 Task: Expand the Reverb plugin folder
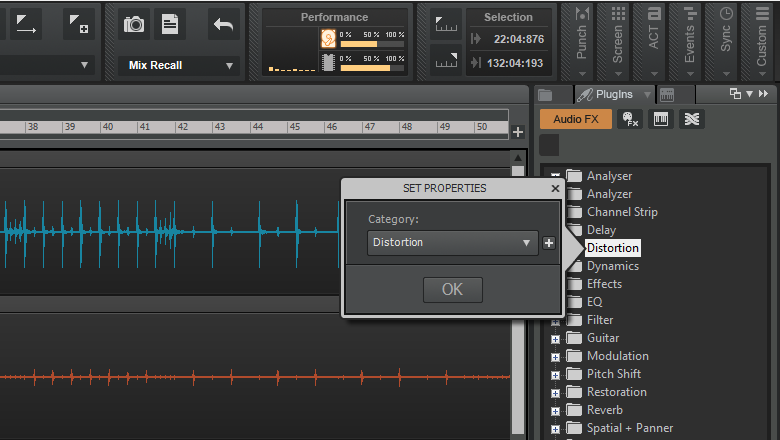coord(556,410)
